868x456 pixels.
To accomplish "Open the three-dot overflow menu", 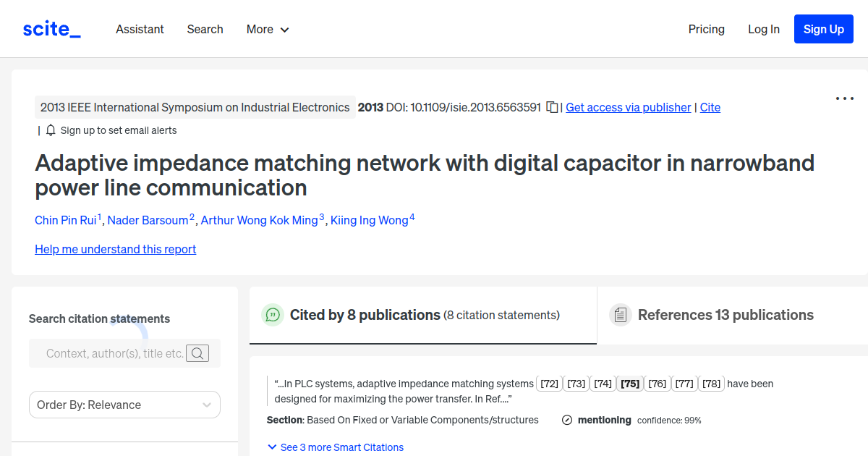I will coord(844,98).
